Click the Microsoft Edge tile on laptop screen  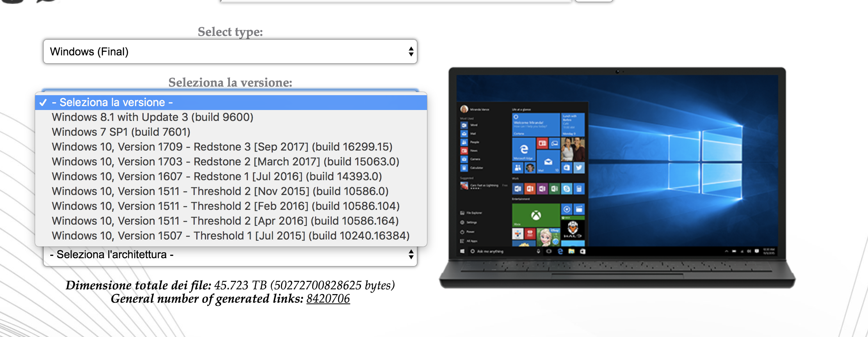(524, 149)
